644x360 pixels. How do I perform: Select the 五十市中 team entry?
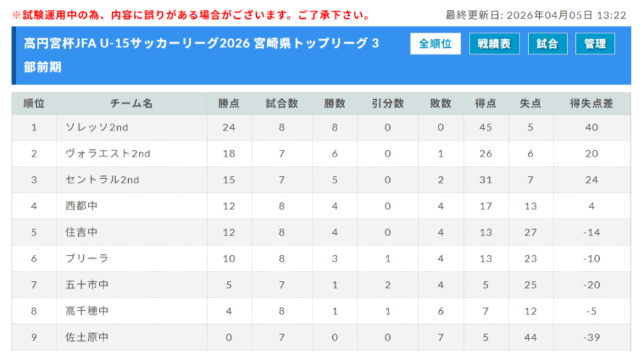[87, 285]
